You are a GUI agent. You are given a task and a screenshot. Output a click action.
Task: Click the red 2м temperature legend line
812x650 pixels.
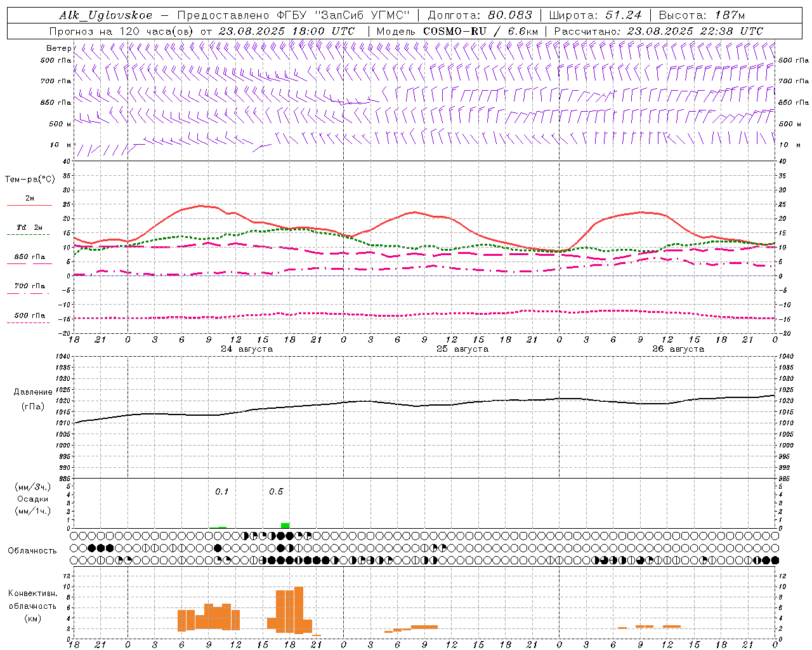29,205
